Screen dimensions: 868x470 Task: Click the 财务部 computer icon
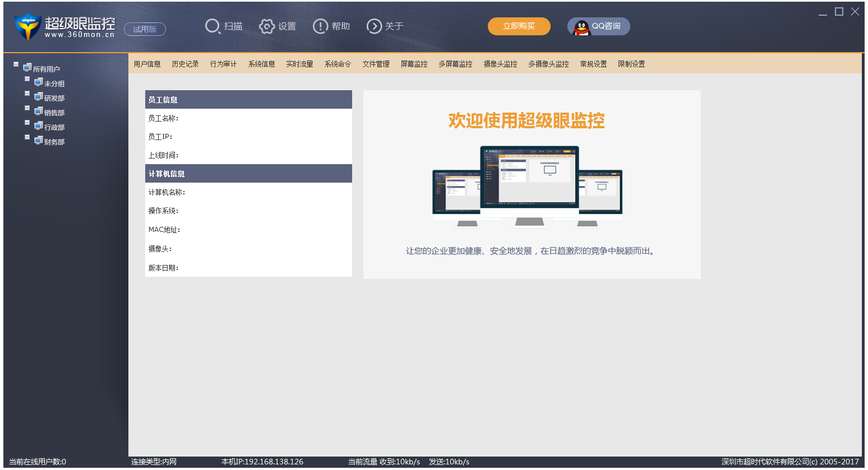tap(38, 141)
